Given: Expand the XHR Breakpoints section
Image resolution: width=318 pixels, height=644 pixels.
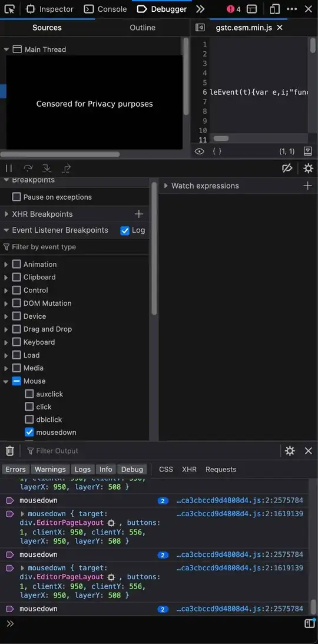Looking at the screenshot, I should (6, 214).
